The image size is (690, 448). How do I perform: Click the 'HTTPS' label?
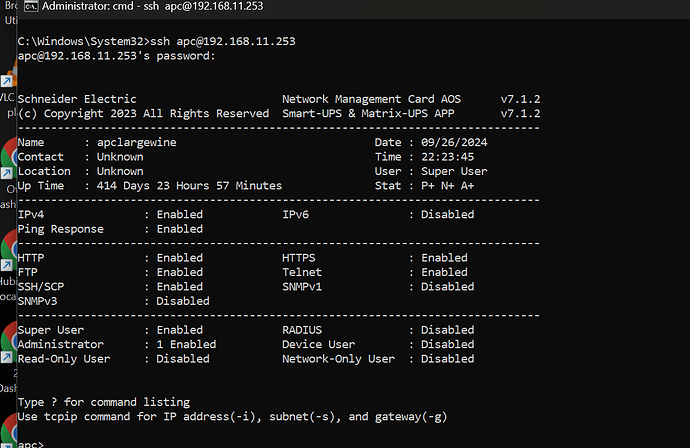[x=299, y=258]
